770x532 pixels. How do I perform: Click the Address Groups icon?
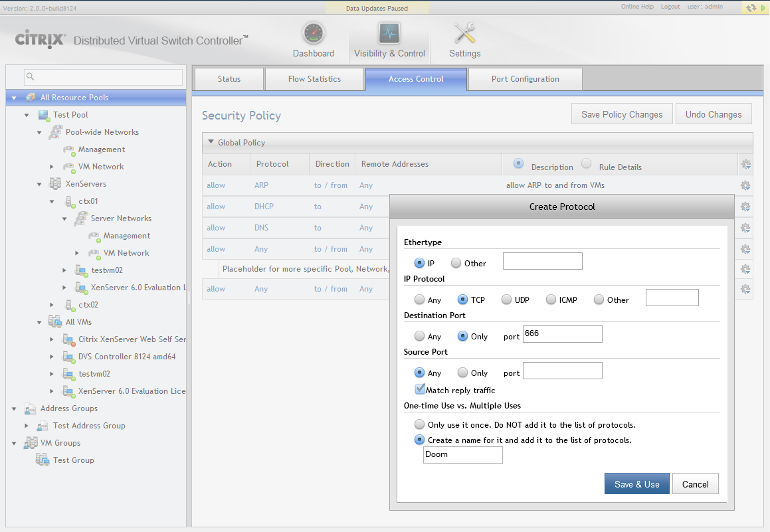(31, 409)
